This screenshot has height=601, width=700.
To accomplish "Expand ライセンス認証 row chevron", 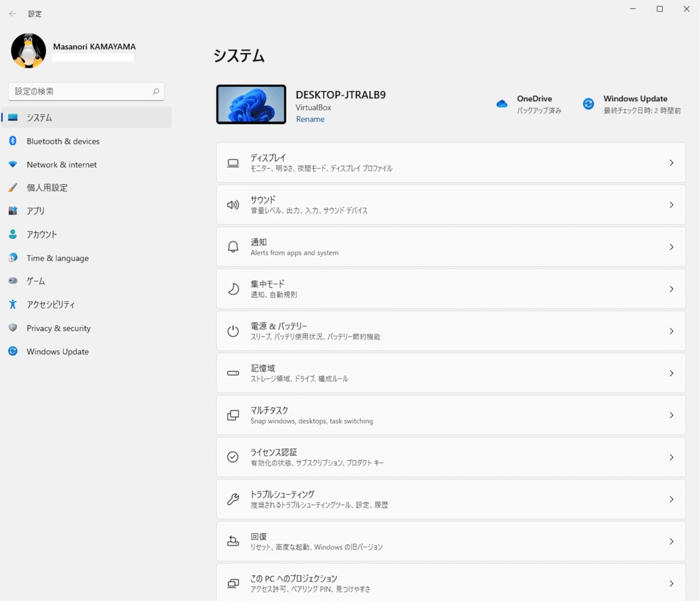I will coord(671,457).
